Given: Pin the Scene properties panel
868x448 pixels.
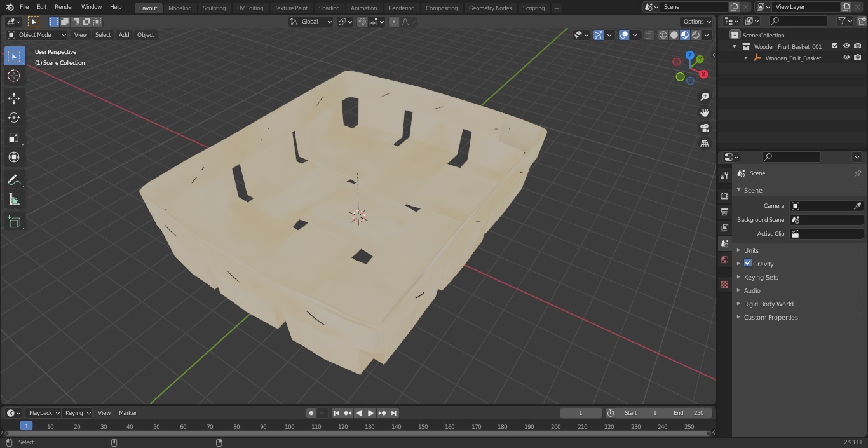Looking at the screenshot, I should pyautogui.click(x=857, y=173).
